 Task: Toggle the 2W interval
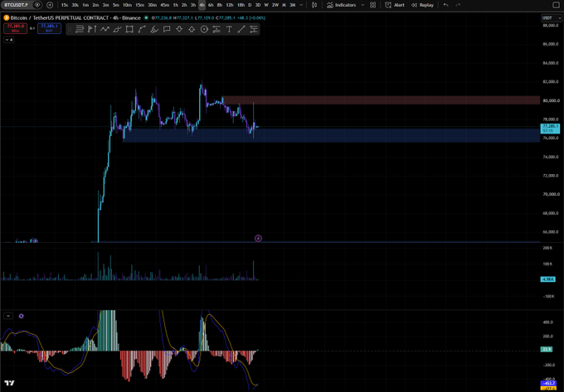[275, 5]
